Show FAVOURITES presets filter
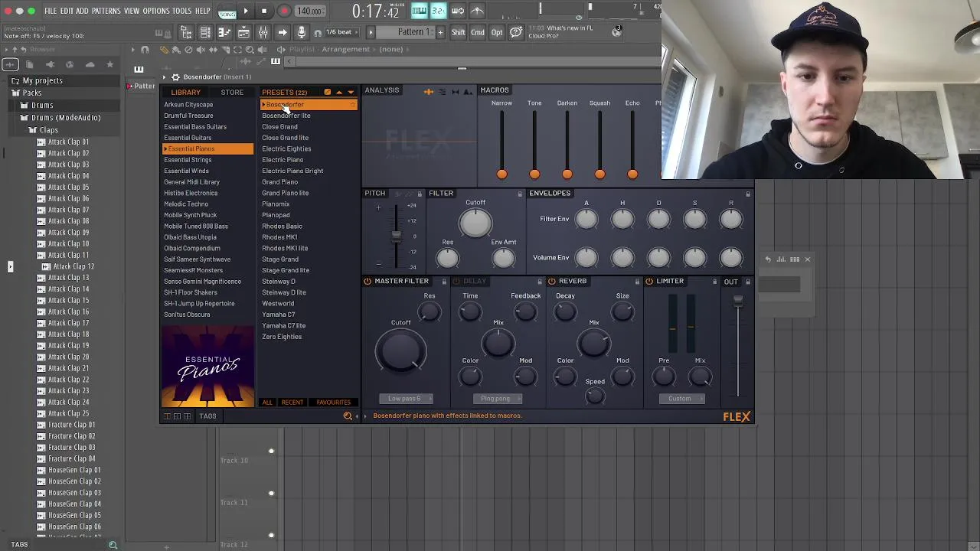This screenshot has height=551, width=980. point(333,403)
